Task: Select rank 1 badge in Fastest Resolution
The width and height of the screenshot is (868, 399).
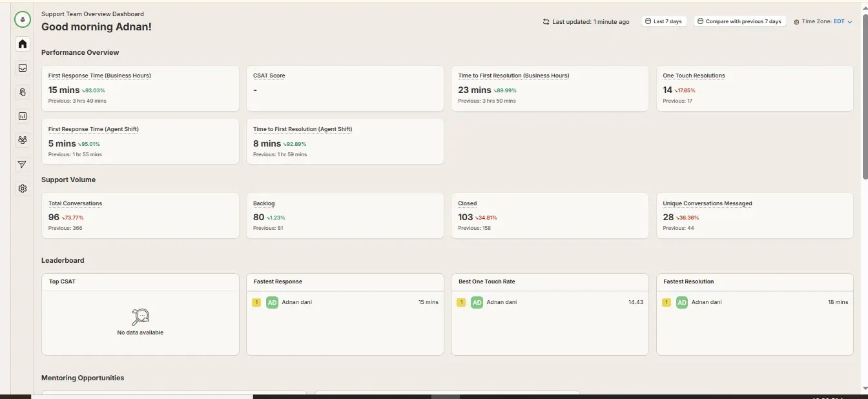Action: [x=666, y=302]
